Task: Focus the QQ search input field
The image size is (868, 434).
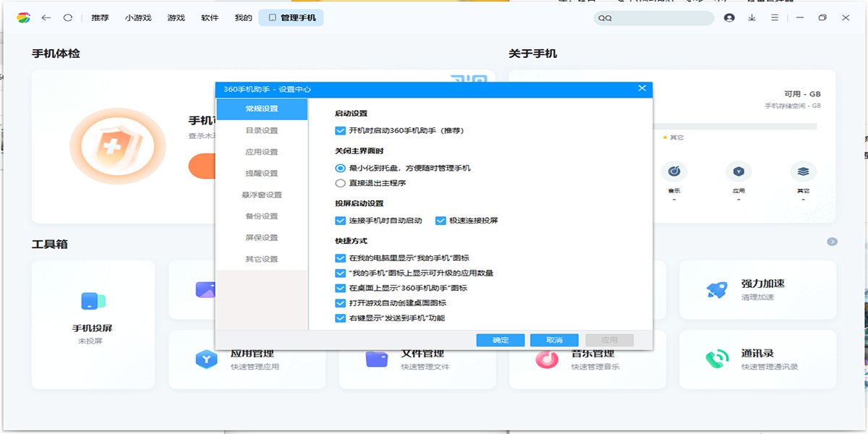Action: pyautogui.click(x=653, y=18)
